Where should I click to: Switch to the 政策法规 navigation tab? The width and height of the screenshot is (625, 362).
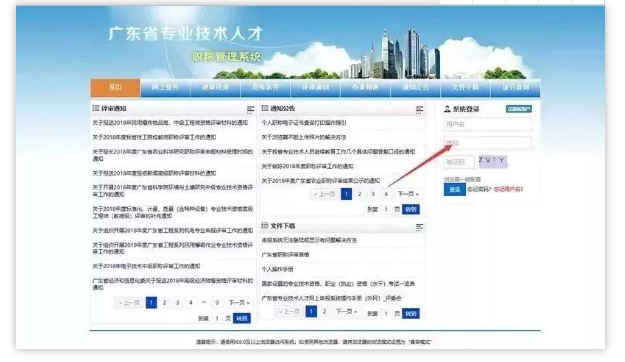click(215, 87)
